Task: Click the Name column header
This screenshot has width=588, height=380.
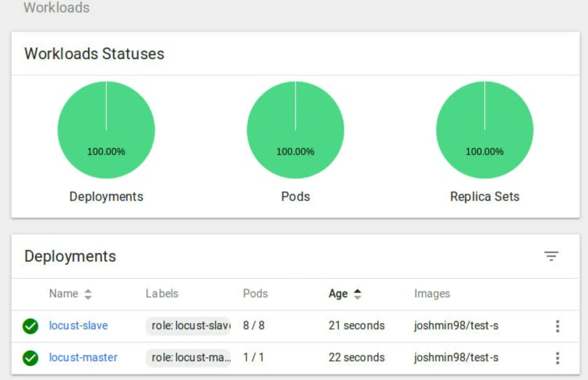Action: click(x=63, y=294)
